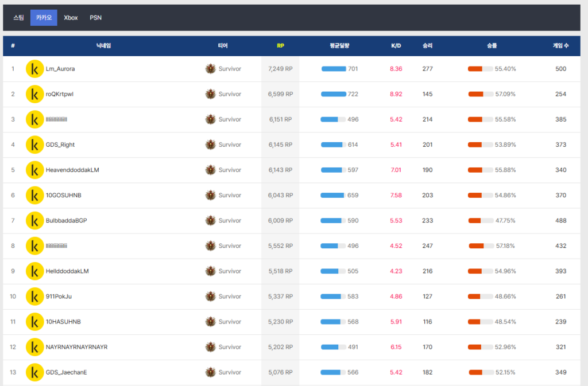Click the Survivor tier emblem for 10GOSUHNB
Screen dimensions: 588x386
[211, 195]
